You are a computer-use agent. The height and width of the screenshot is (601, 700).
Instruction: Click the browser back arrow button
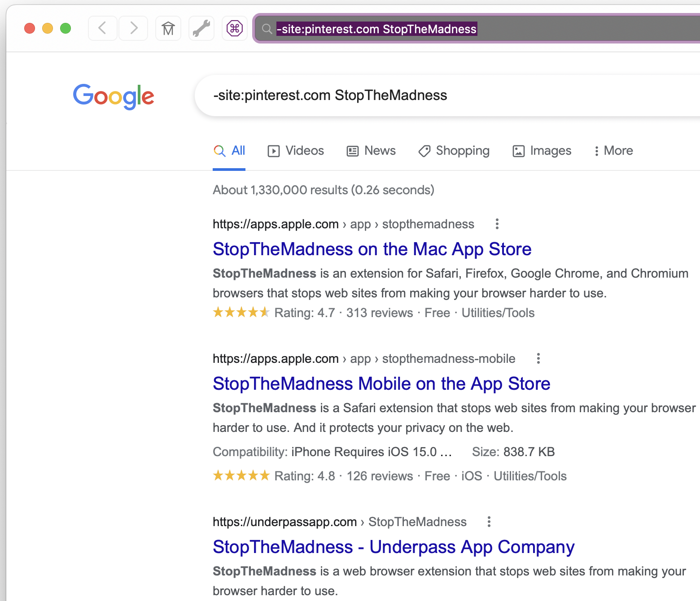click(x=103, y=28)
